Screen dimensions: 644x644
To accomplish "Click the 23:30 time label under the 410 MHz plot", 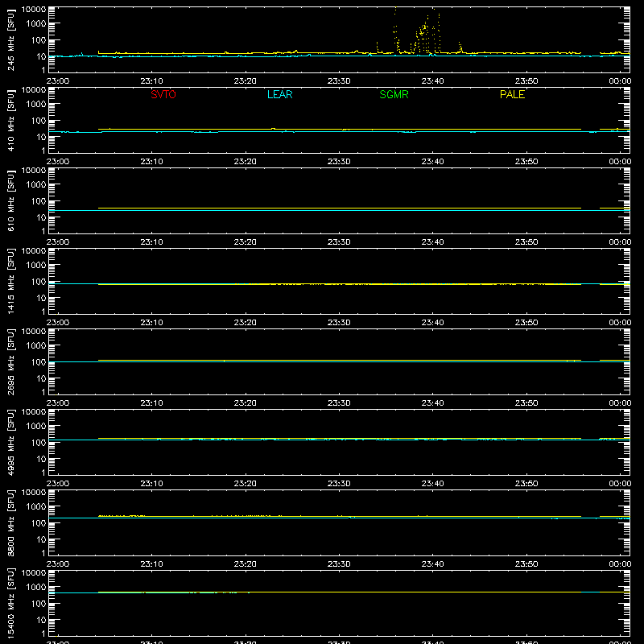I will point(339,162).
